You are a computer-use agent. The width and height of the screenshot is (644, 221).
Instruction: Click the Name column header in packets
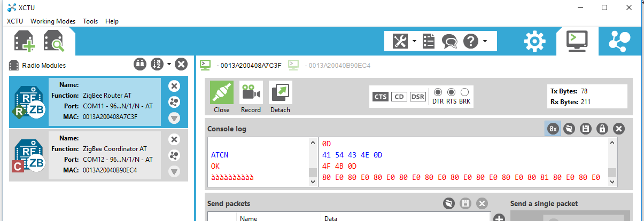278,218
